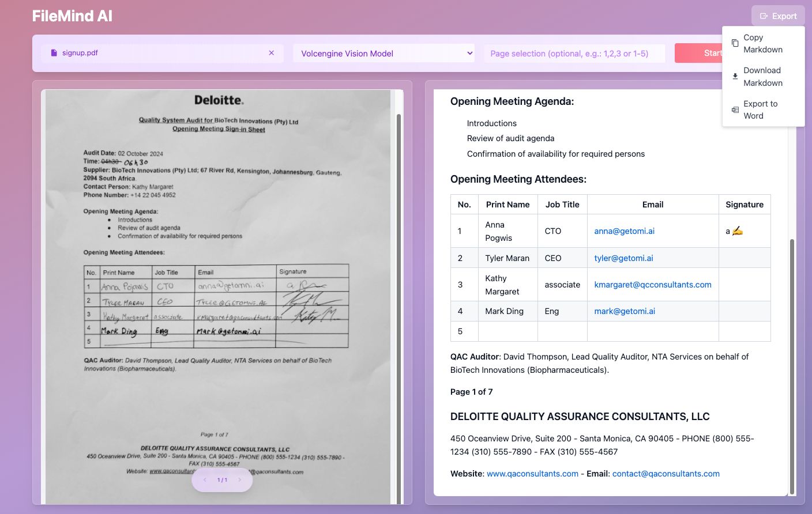This screenshot has width=812, height=514.
Task: Open the tyler@getomi.ai email link
Action: [x=623, y=258]
